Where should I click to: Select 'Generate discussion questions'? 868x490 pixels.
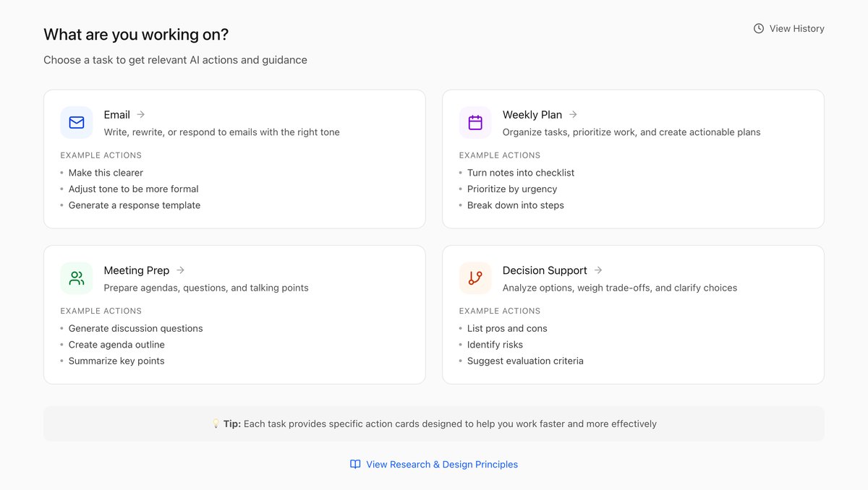[136, 329]
